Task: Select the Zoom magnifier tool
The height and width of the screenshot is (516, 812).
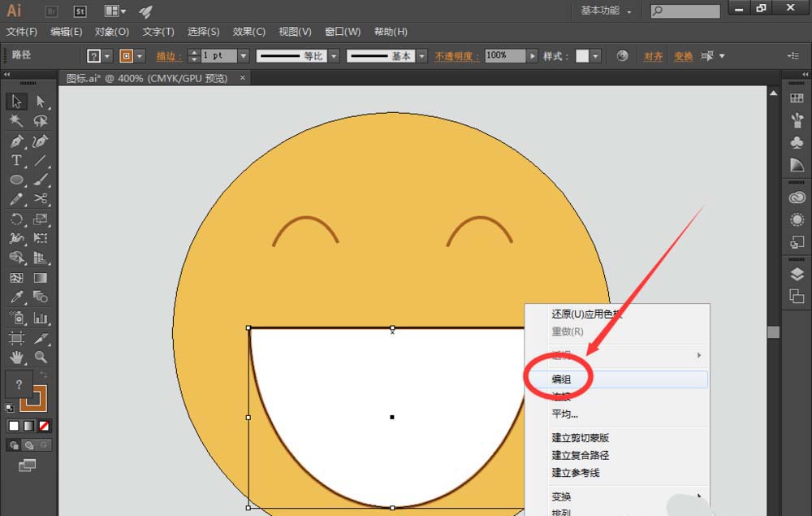Action: coord(41,357)
